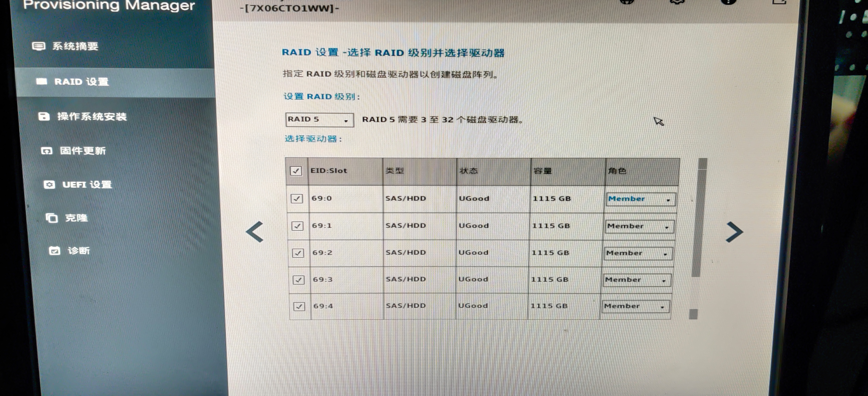868x396 pixels.
Task: Click the system summary icon in sidebar
Action: pyautogui.click(x=38, y=46)
